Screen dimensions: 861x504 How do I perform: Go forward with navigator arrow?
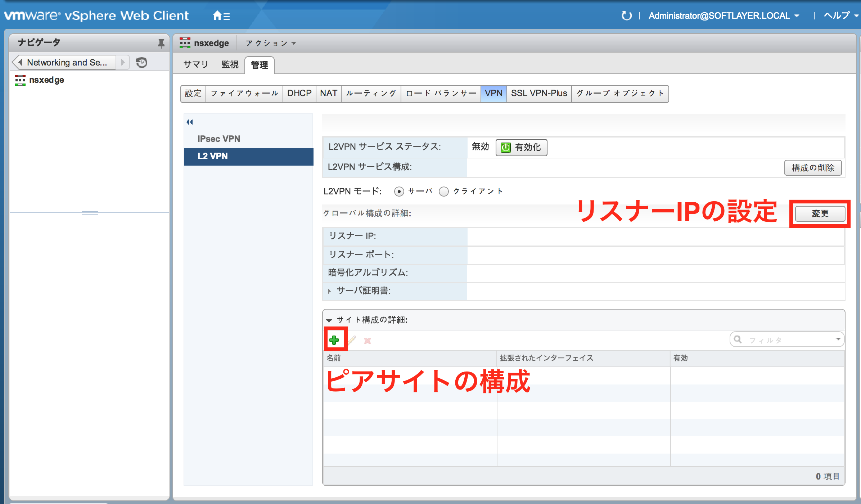click(123, 62)
